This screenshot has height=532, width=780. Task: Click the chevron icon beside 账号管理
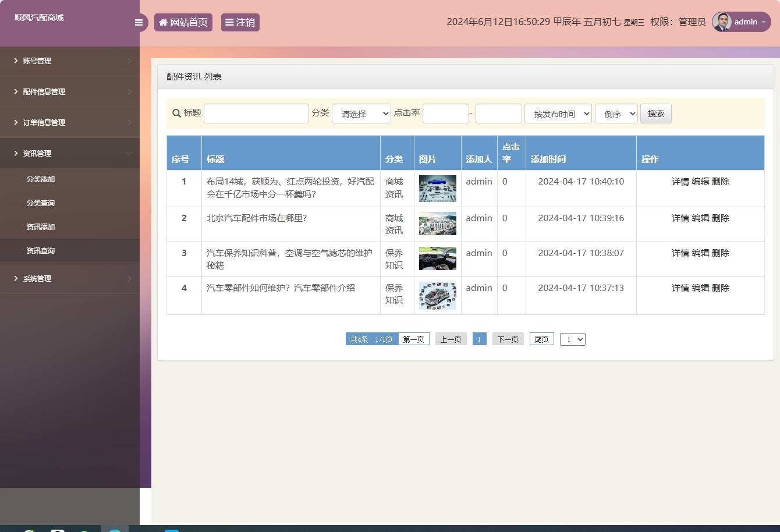[x=130, y=61]
